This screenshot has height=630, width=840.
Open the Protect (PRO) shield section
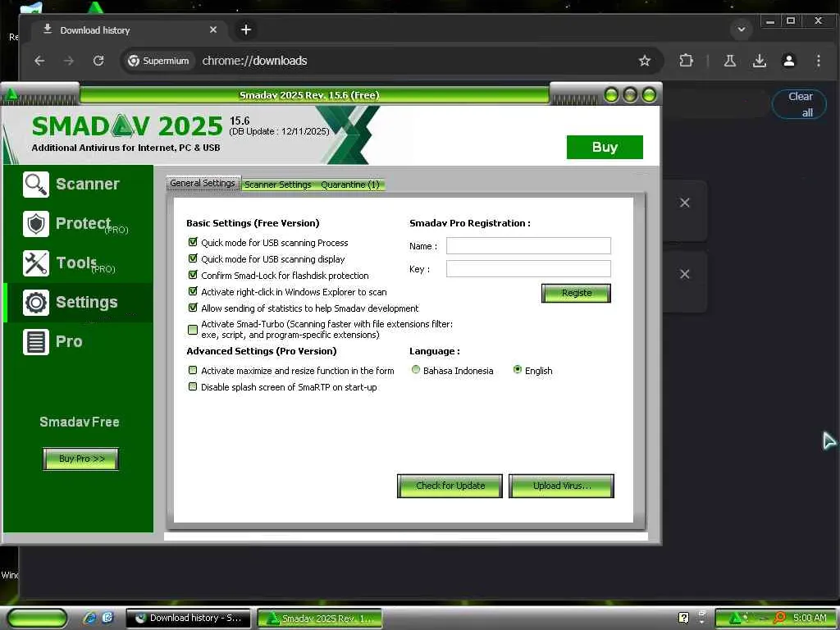point(75,224)
